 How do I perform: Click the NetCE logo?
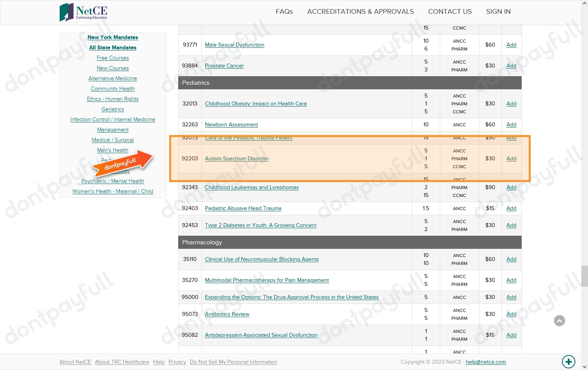(83, 12)
